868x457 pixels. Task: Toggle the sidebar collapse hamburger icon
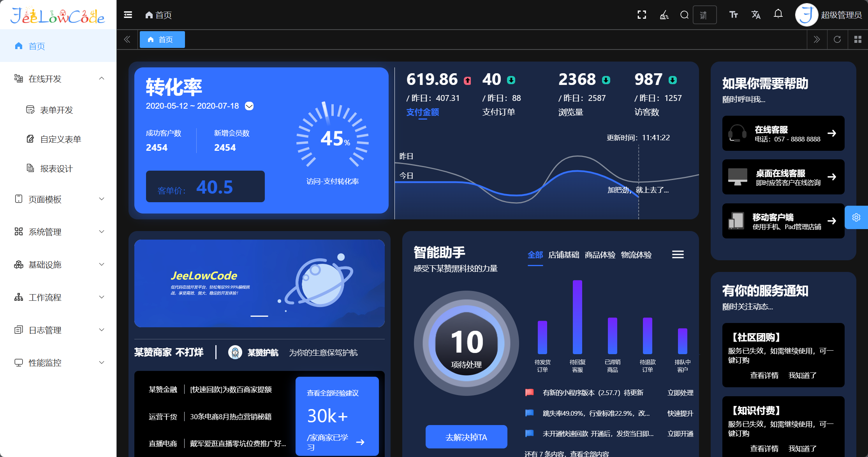128,15
